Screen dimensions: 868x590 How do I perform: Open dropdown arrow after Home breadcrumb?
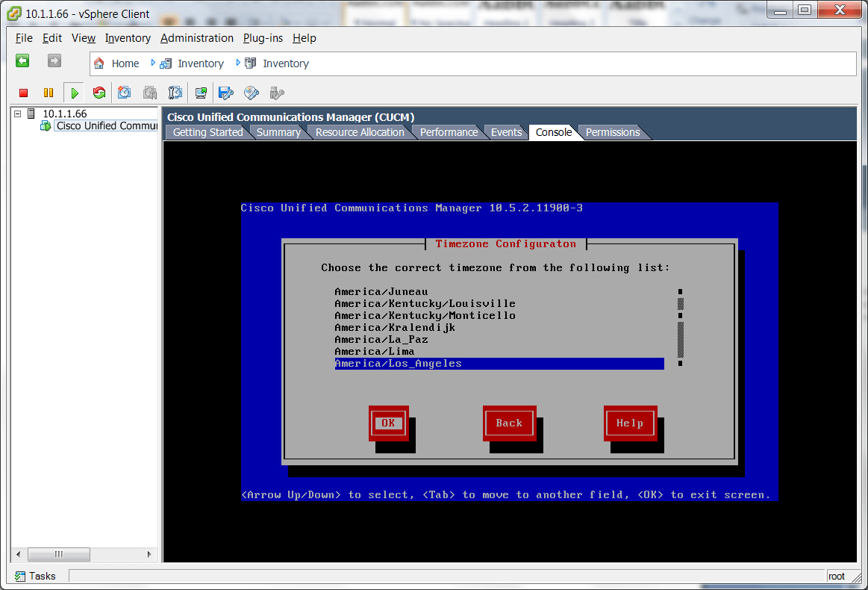tap(153, 63)
